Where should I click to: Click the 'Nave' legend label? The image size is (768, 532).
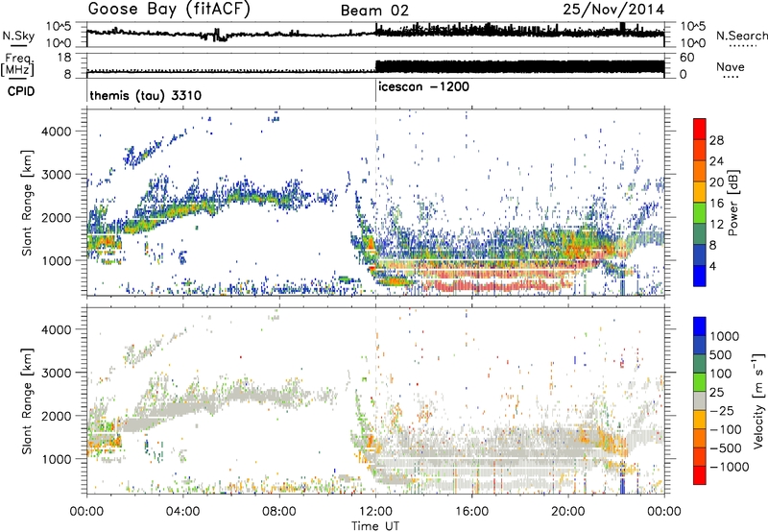pos(730,67)
